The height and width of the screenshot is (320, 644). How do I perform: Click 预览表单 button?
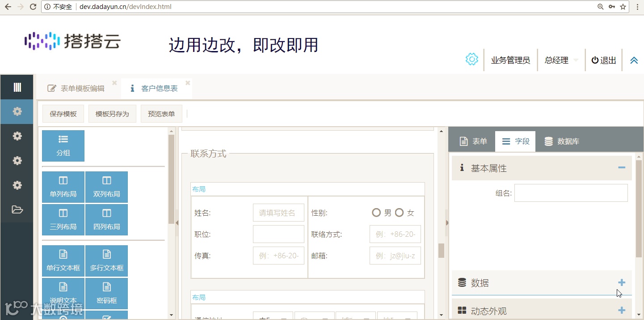coord(161,114)
